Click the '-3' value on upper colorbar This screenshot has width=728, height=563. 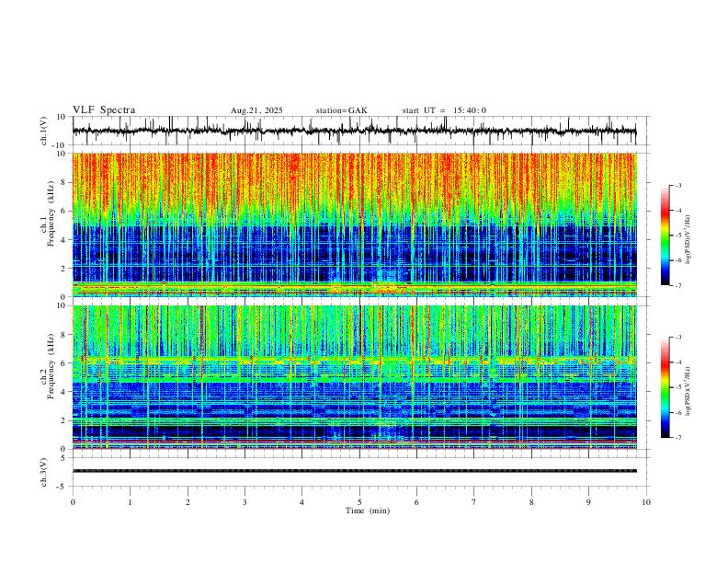pyautogui.click(x=677, y=185)
